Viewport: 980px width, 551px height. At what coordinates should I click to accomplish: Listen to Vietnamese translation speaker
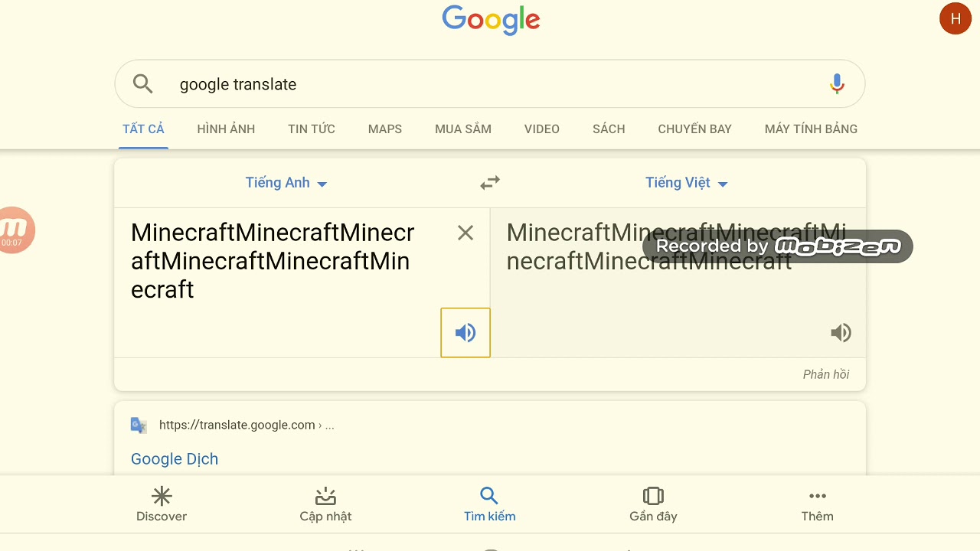click(841, 332)
